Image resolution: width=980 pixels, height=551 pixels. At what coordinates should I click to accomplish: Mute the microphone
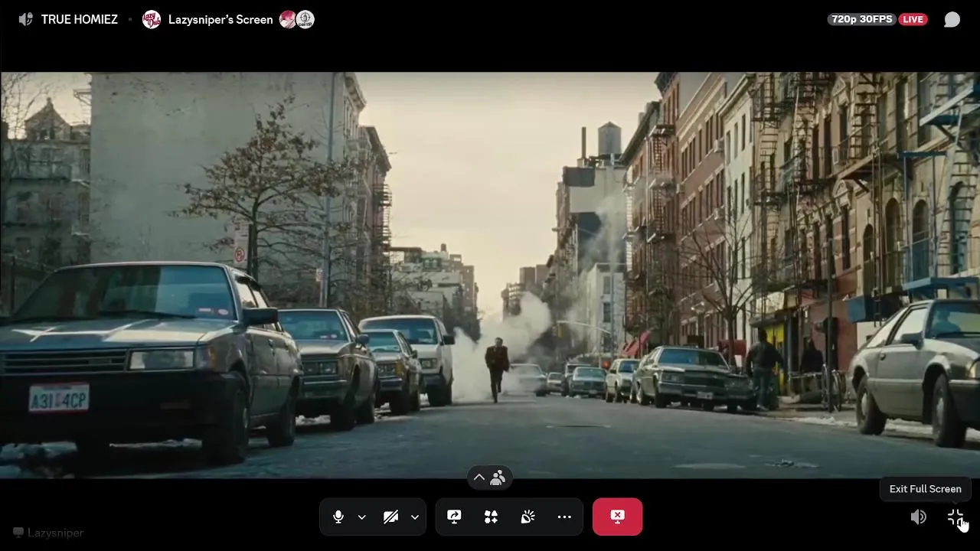click(x=338, y=517)
